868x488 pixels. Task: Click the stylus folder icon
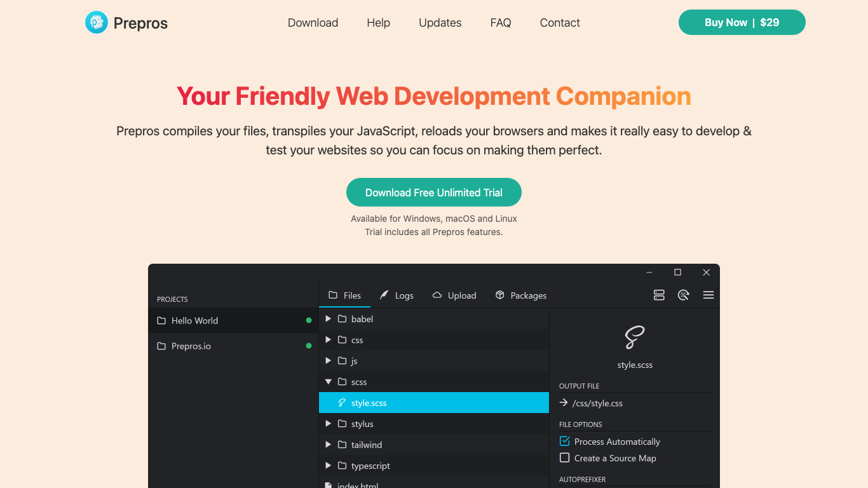[342, 423]
